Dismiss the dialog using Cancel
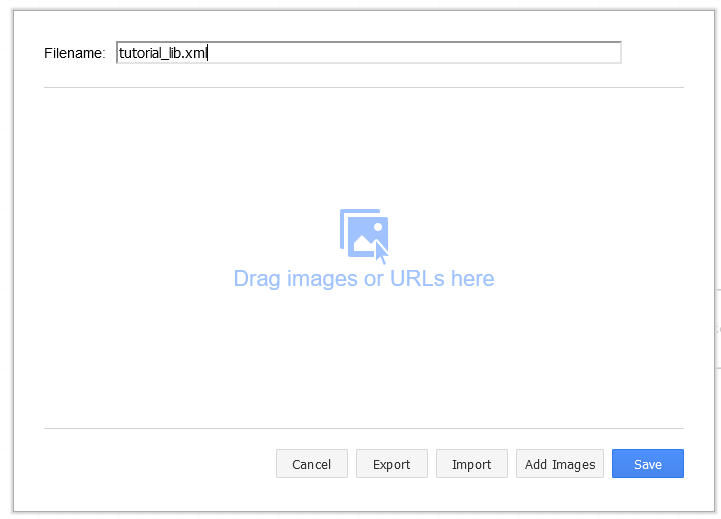Viewport: 721px width, 519px height. point(311,464)
